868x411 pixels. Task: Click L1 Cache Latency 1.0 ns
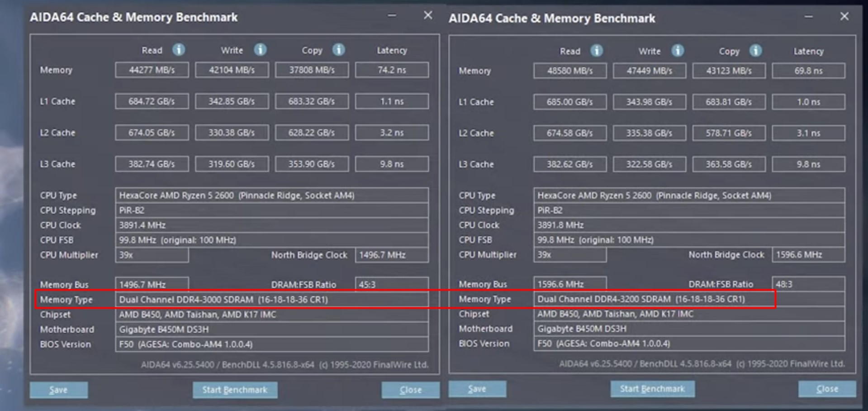(x=809, y=102)
